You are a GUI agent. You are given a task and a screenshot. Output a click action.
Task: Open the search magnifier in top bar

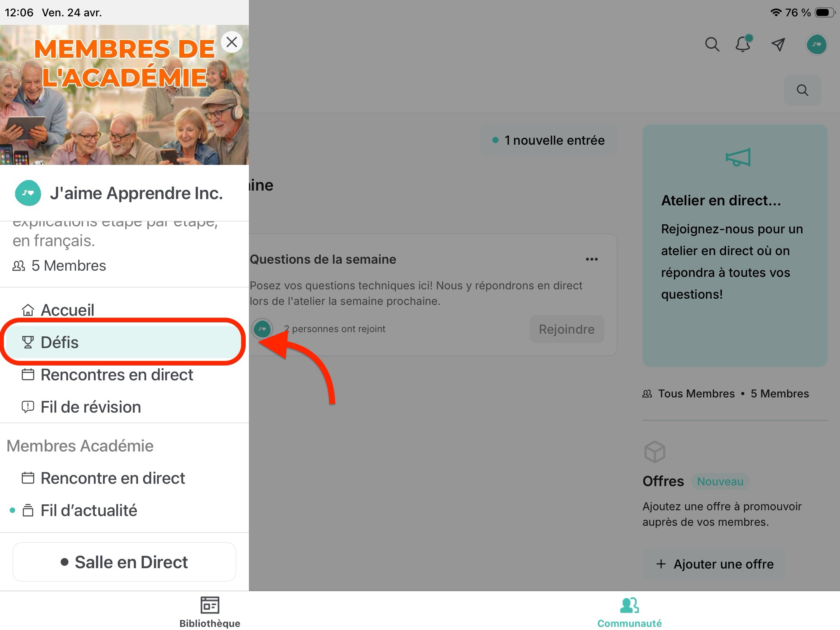click(712, 44)
